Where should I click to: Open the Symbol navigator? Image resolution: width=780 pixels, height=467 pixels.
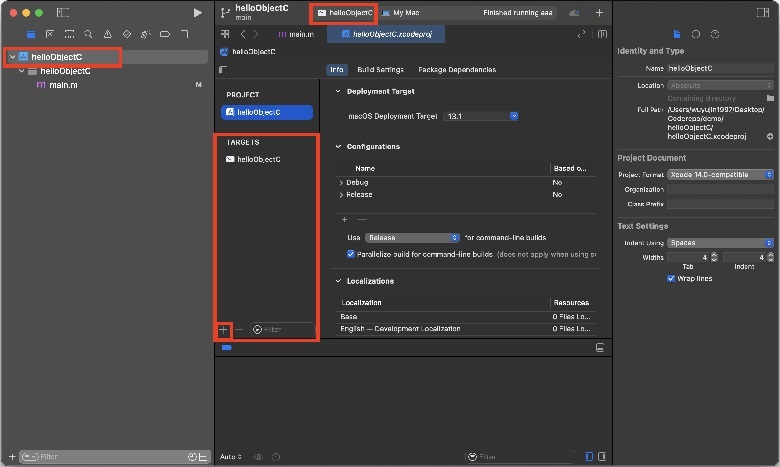pos(69,34)
